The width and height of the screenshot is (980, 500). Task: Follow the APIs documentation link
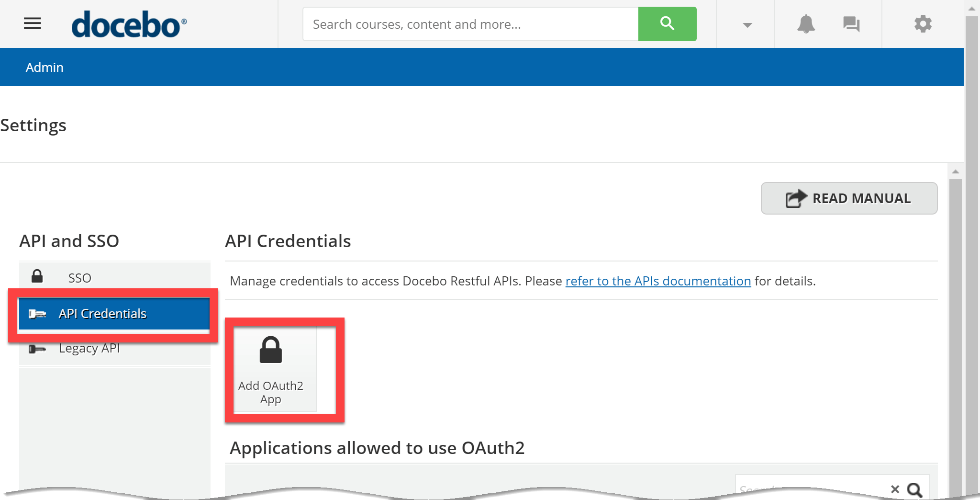658,281
